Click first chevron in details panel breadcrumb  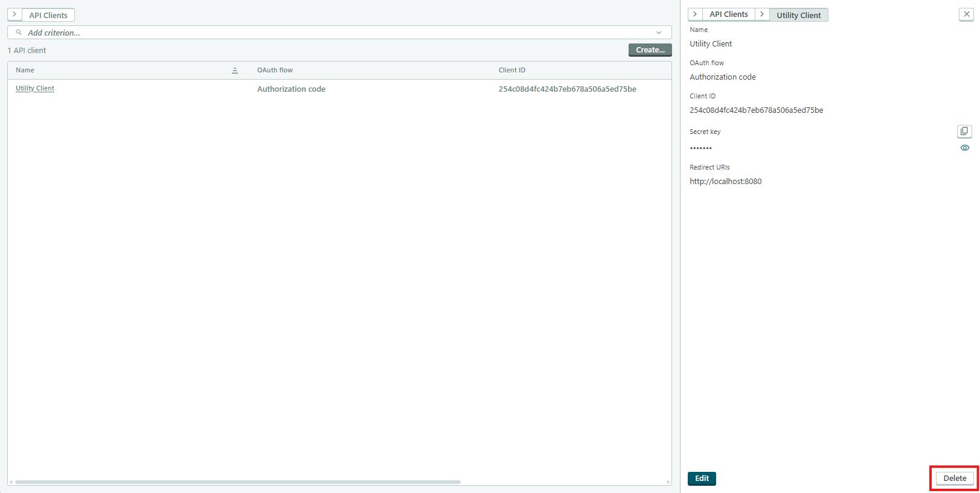(695, 14)
